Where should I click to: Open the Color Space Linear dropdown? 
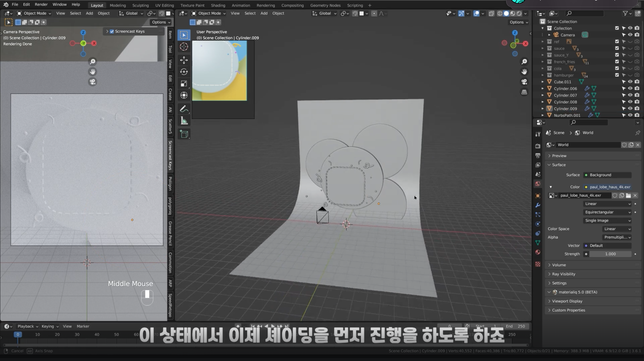[617, 229]
